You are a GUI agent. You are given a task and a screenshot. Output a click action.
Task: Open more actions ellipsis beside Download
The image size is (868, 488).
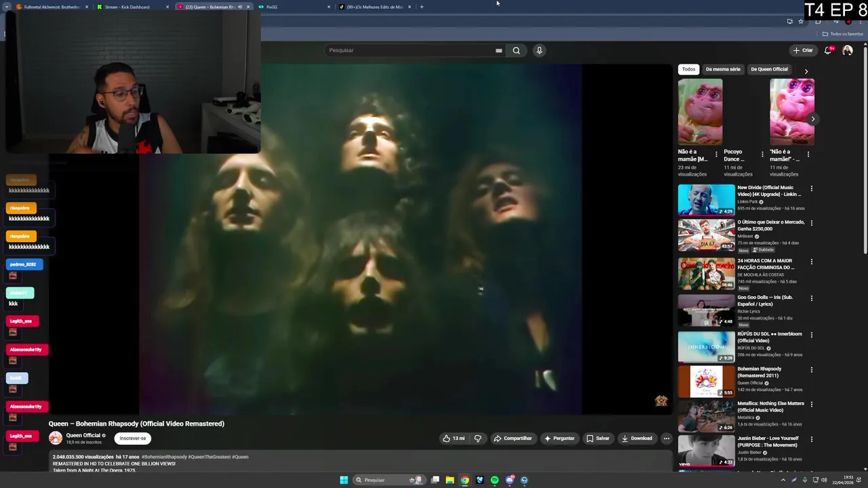coord(666,439)
